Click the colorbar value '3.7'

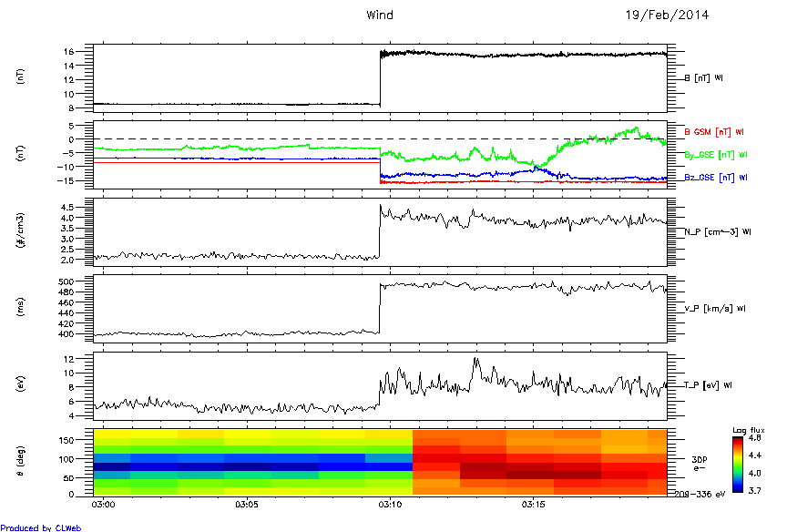pyautogui.click(x=754, y=491)
